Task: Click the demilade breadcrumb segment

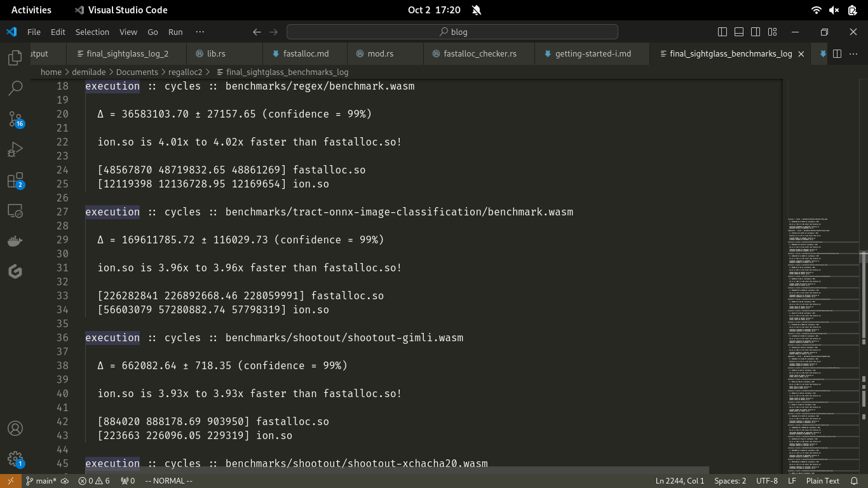Action: click(88, 72)
